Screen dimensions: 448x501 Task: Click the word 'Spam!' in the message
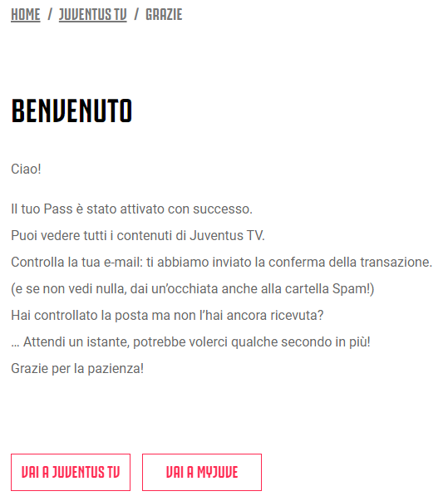[x=353, y=289]
